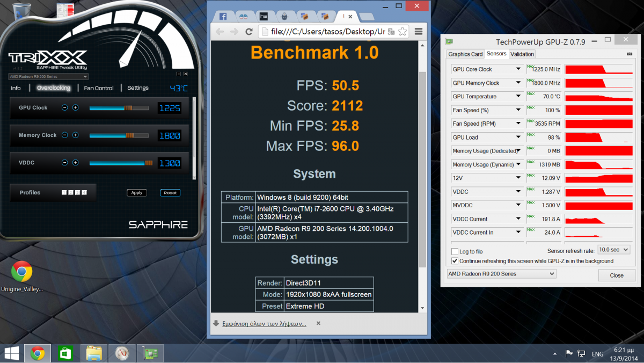Open the Sensor refresh rate dropdown
This screenshot has height=363, width=644.
[614, 250]
